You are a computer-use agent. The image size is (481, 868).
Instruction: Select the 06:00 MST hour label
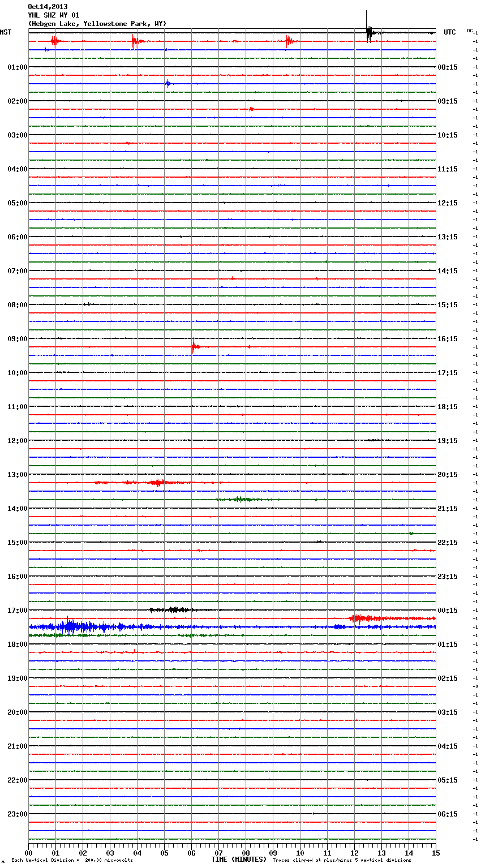tap(18, 237)
